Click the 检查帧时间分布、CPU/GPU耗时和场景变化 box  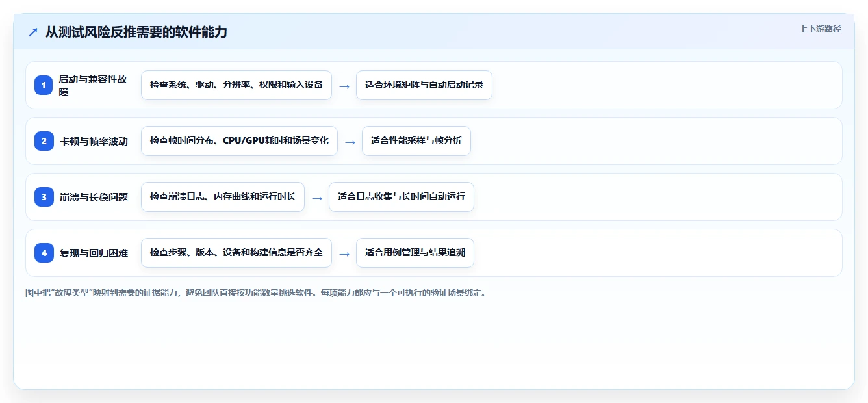click(x=239, y=141)
